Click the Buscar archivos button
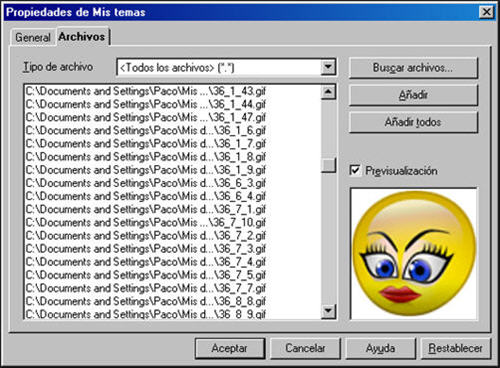The height and width of the screenshot is (368, 500). (413, 68)
